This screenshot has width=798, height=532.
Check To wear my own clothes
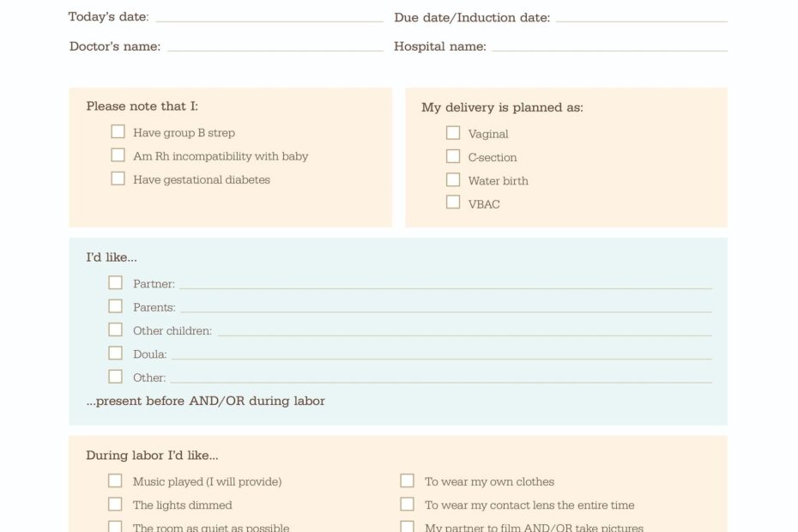[x=407, y=481]
